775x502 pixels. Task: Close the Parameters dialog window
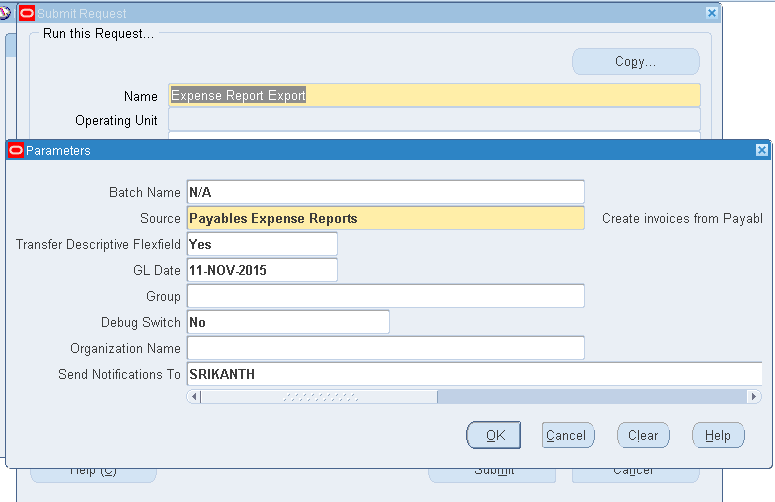[x=761, y=150]
